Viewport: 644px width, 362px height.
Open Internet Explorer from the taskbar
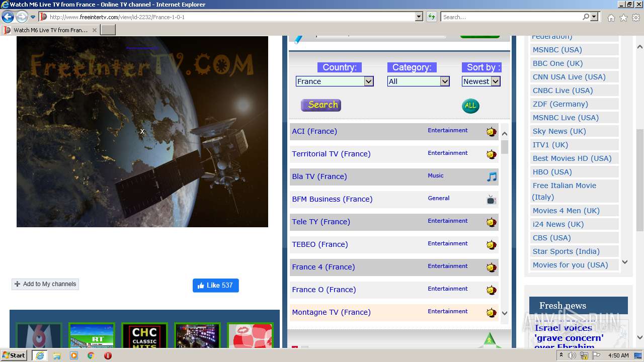[x=39, y=355]
